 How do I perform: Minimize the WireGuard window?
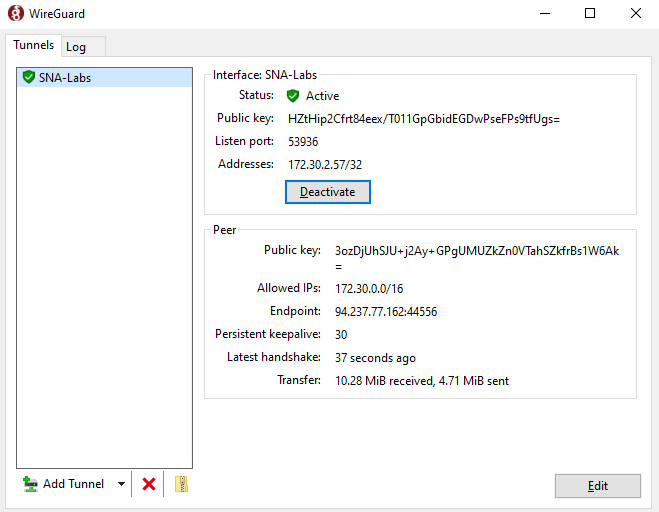pos(544,14)
